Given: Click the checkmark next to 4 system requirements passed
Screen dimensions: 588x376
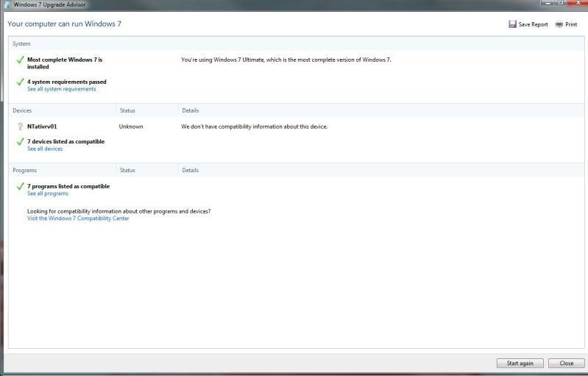Looking at the screenshot, I should click(x=21, y=82).
